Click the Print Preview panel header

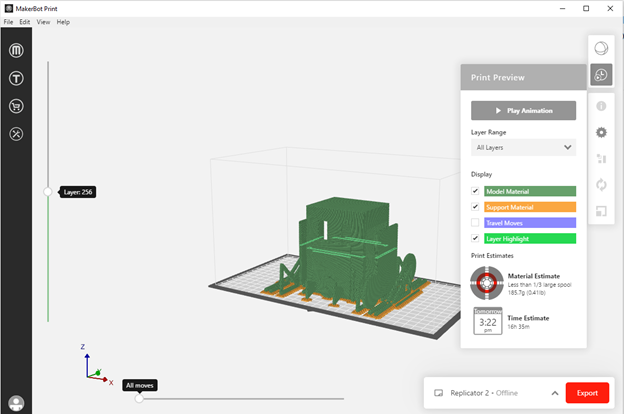pos(523,77)
